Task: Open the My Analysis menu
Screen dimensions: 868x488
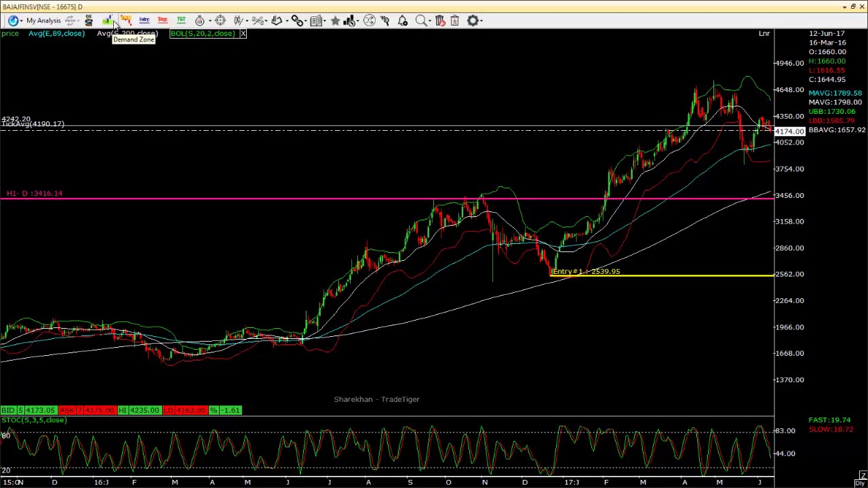Action: coord(43,20)
